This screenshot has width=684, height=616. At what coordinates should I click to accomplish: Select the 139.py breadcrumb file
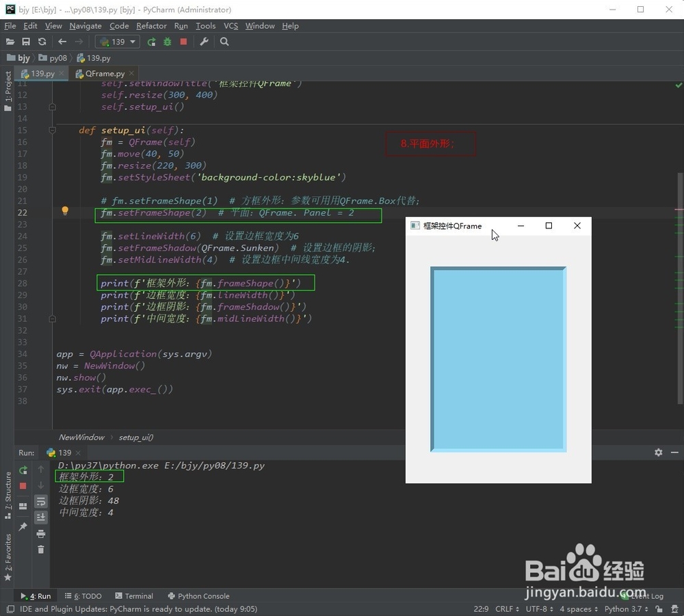pyautogui.click(x=93, y=58)
